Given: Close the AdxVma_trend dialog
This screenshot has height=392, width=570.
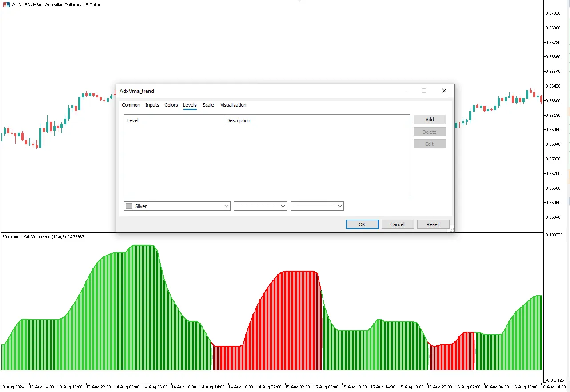Looking at the screenshot, I should click(444, 91).
